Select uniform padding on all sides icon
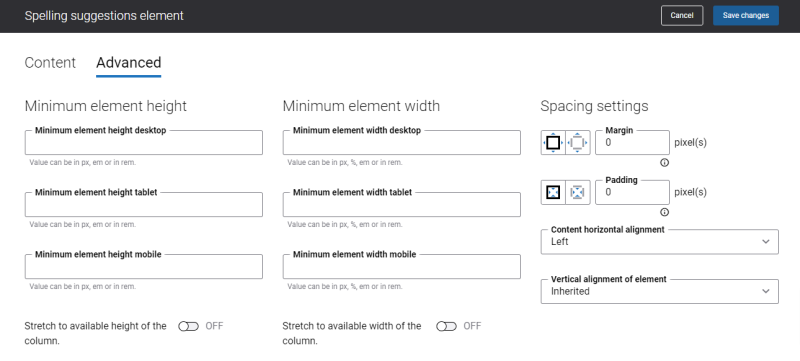800x361 pixels. pyautogui.click(x=553, y=192)
